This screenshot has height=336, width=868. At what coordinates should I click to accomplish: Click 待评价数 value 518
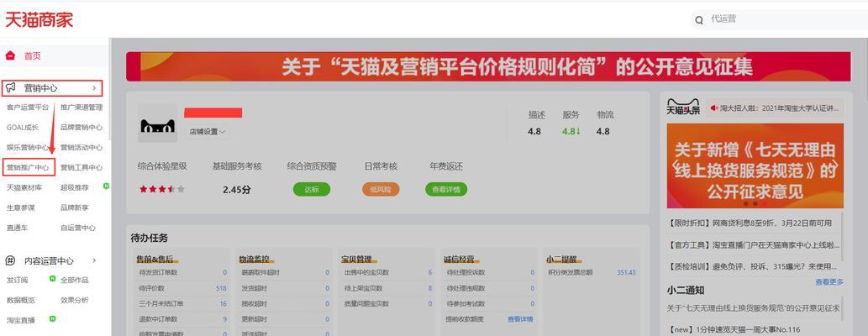point(222,288)
